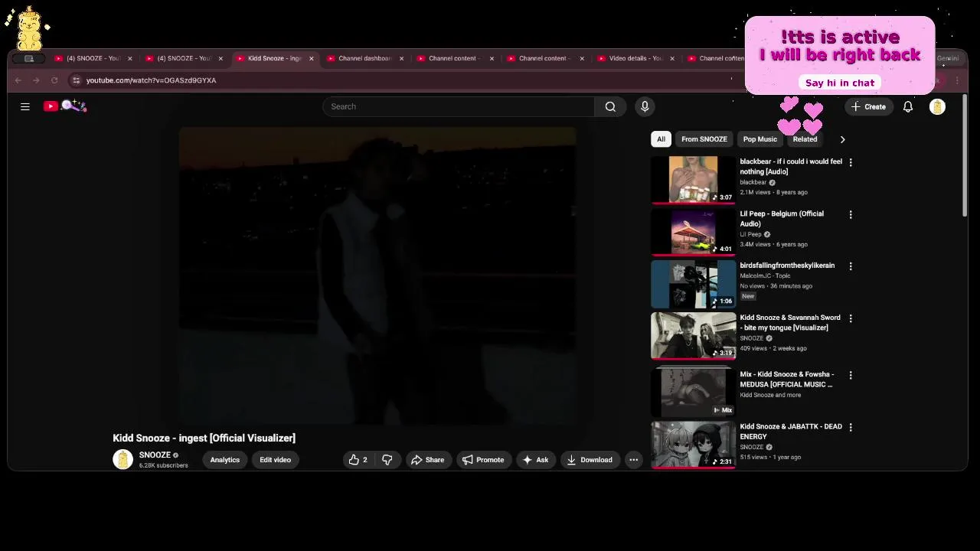Image resolution: width=980 pixels, height=551 pixels.
Task: Open SNOOZE channel avatar
Action: [122, 459]
